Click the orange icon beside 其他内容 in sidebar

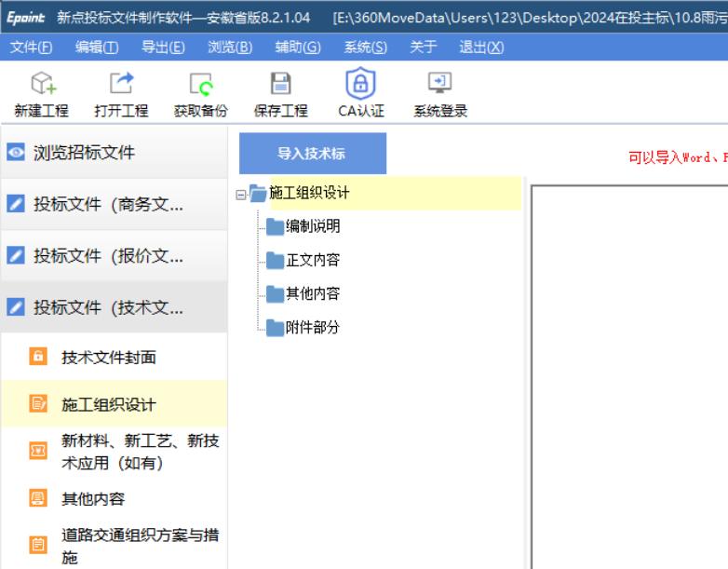click(x=38, y=498)
